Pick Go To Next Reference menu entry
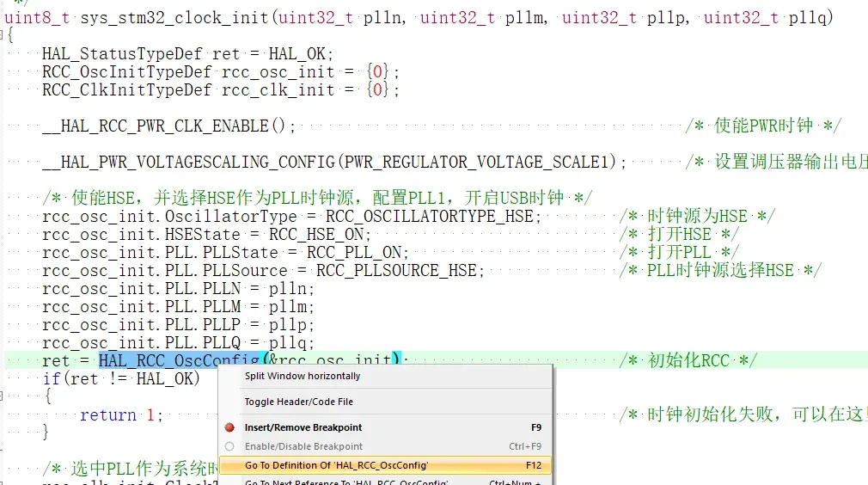868x485 pixels. click(x=345, y=482)
